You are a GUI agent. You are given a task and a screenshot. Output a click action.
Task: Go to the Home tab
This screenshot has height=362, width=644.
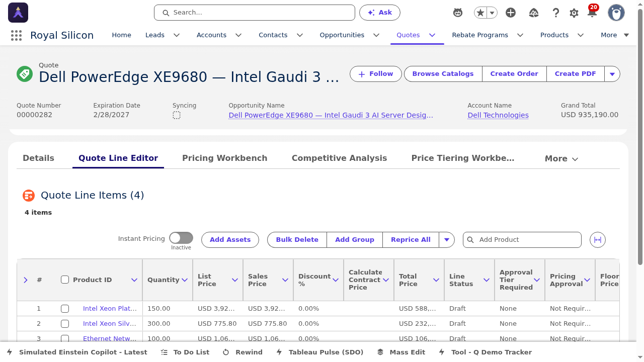coord(121,35)
